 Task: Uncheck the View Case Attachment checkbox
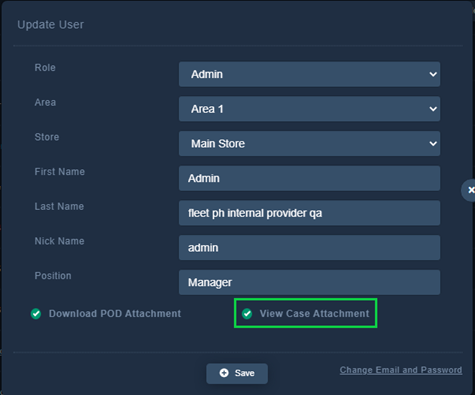point(247,314)
